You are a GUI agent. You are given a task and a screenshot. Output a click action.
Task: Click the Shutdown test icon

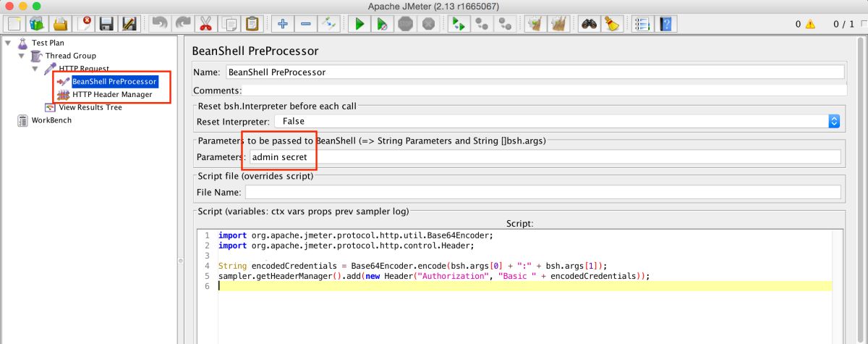428,24
